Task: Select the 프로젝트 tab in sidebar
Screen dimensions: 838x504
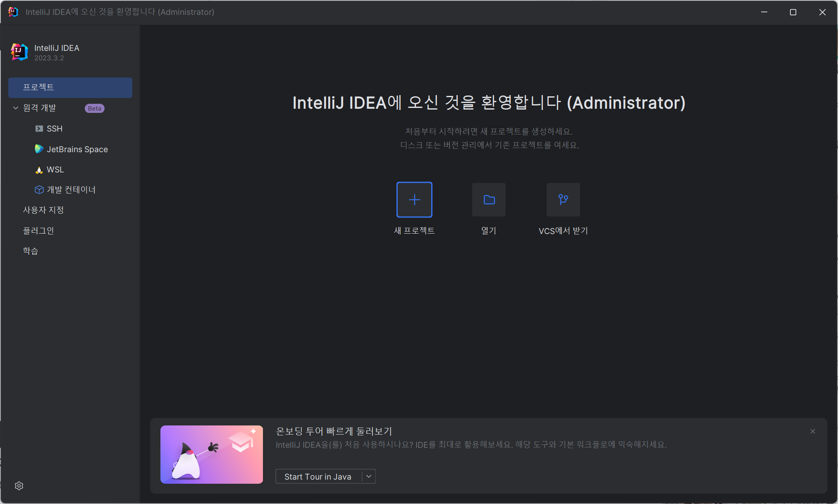Action: [70, 87]
